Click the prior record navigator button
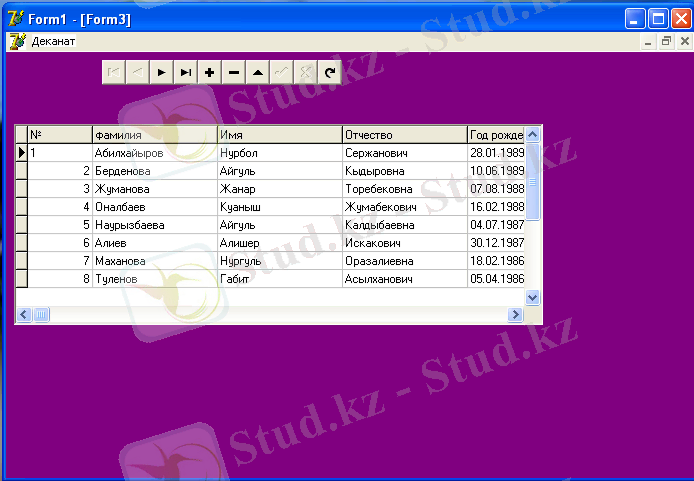The image size is (694, 481). point(138,72)
